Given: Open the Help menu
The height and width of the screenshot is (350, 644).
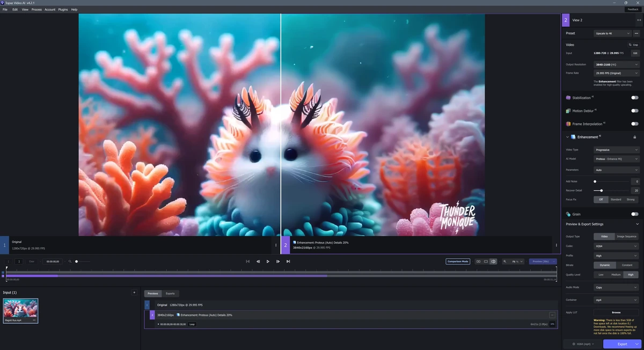Looking at the screenshot, I should (x=74, y=10).
